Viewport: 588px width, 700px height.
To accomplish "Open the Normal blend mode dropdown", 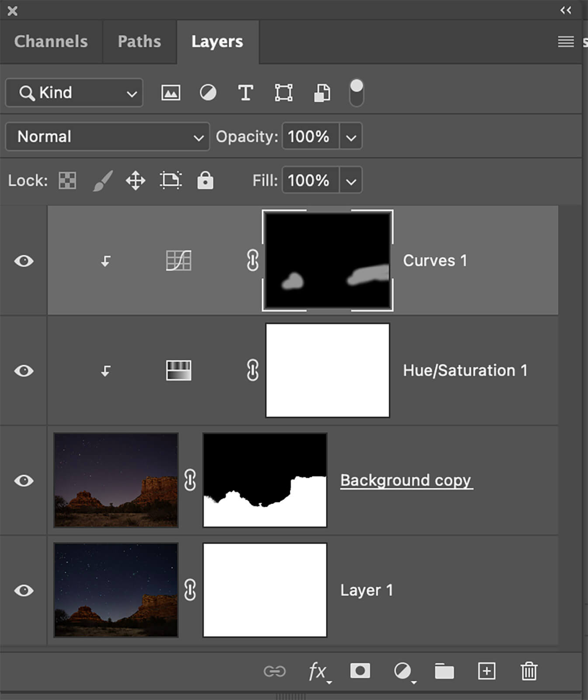I will pos(107,137).
